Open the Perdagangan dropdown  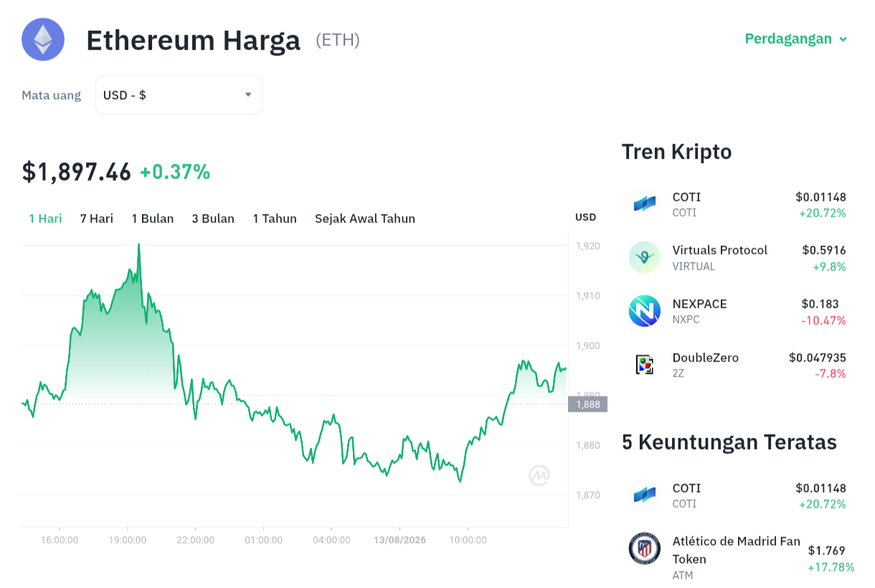[796, 39]
